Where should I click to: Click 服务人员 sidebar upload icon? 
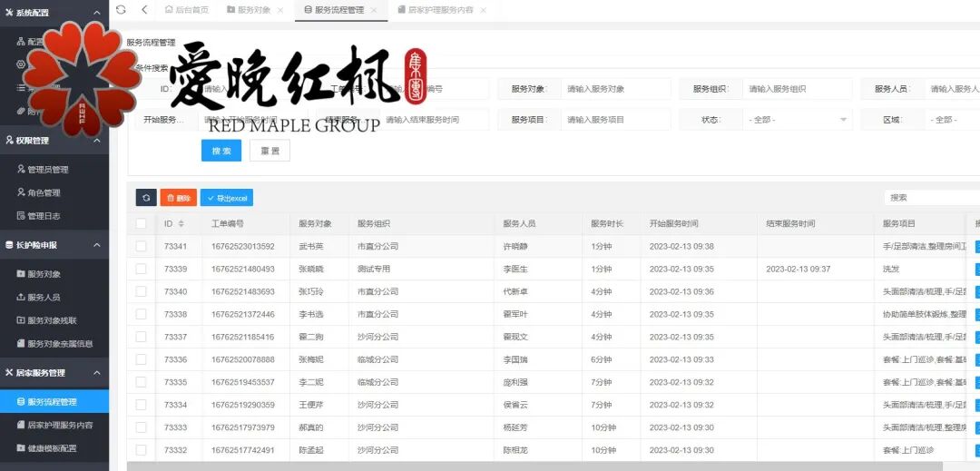click(21, 298)
